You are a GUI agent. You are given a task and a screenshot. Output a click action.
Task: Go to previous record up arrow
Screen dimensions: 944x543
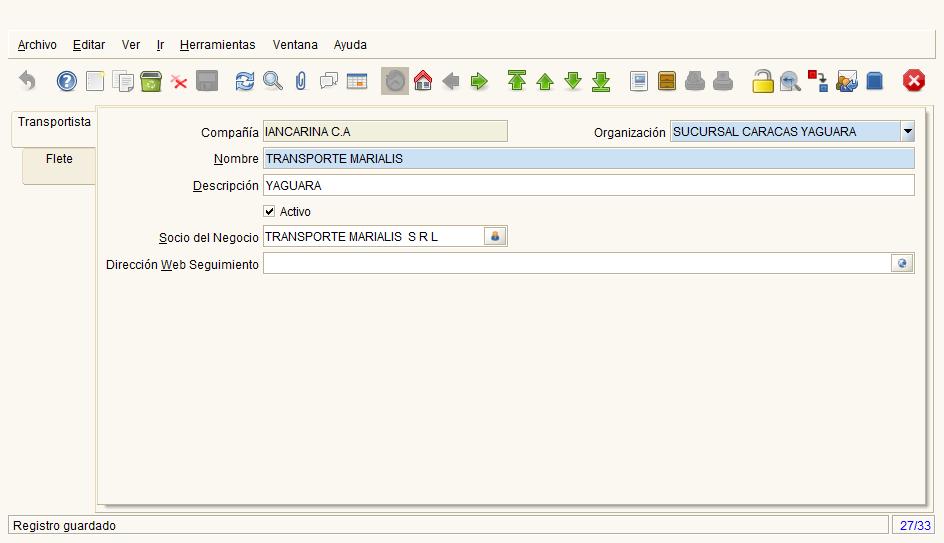(545, 81)
